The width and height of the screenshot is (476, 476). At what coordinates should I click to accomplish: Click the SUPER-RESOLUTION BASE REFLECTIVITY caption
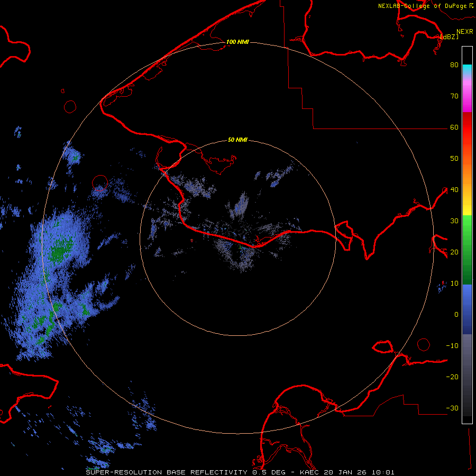tap(167, 472)
